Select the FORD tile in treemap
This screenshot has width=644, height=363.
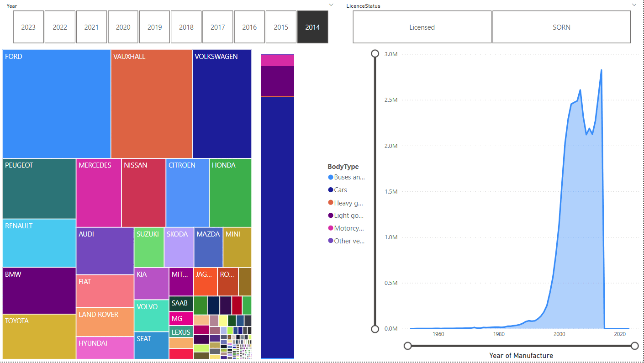[57, 104]
